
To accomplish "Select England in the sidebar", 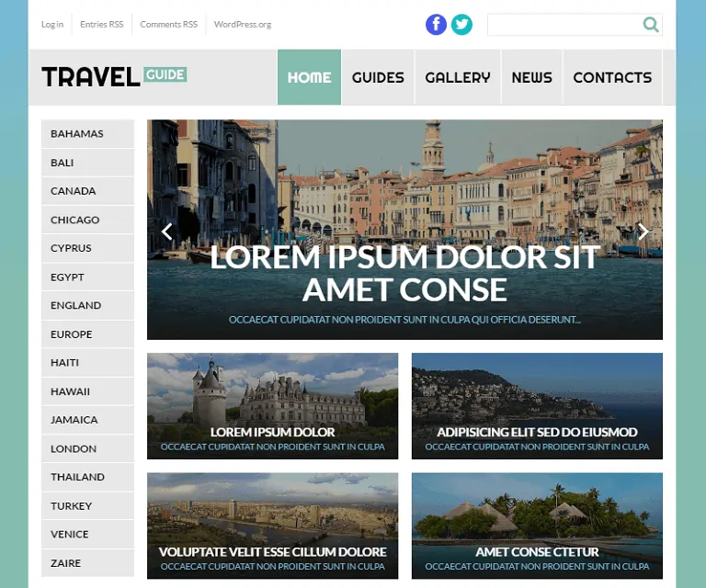I will (x=88, y=305).
